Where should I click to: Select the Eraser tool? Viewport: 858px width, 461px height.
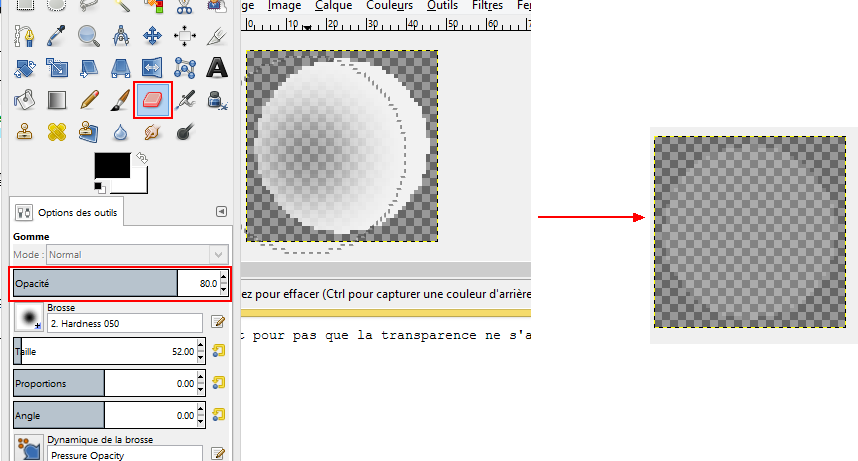coord(153,100)
